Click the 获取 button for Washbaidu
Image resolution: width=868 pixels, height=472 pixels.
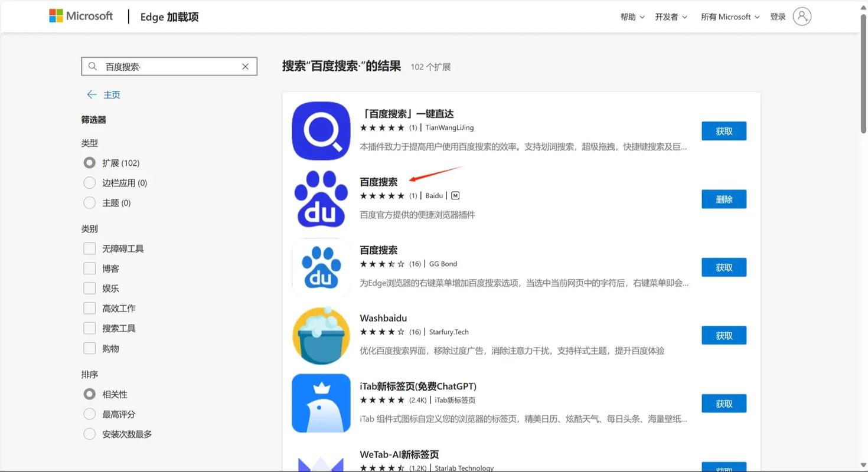724,335
